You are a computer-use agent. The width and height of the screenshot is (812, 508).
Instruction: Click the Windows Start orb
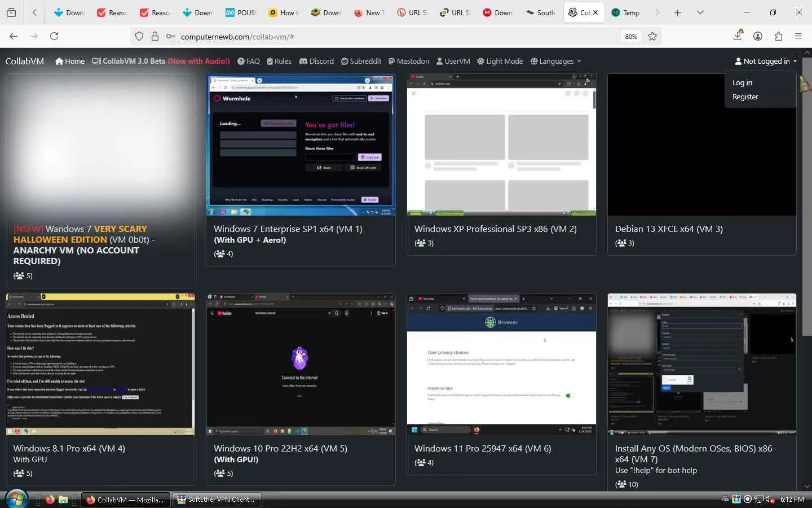click(x=16, y=500)
